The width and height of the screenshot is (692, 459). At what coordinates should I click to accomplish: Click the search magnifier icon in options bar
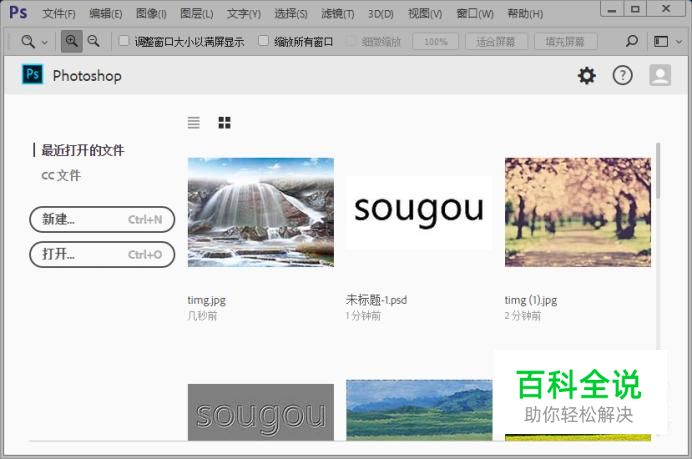(x=632, y=41)
